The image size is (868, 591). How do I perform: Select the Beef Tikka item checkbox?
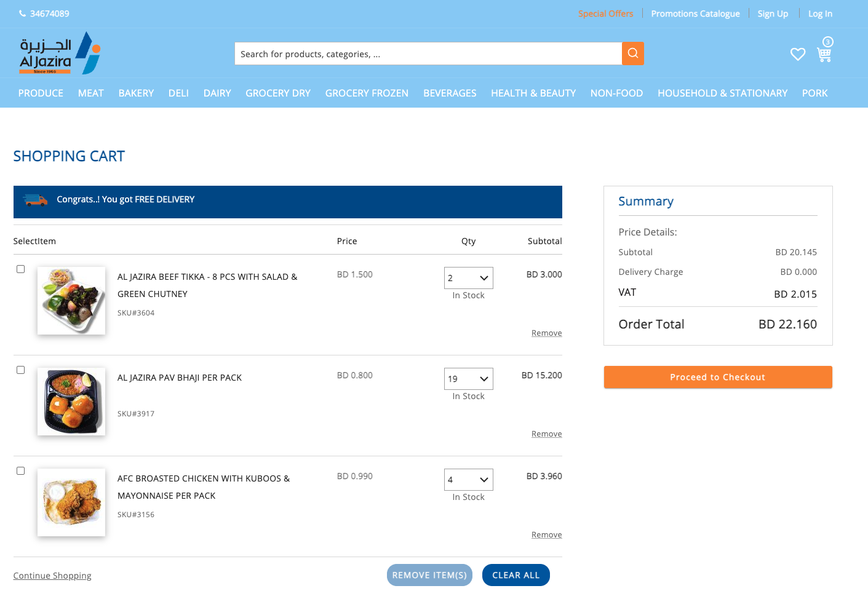tap(20, 269)
